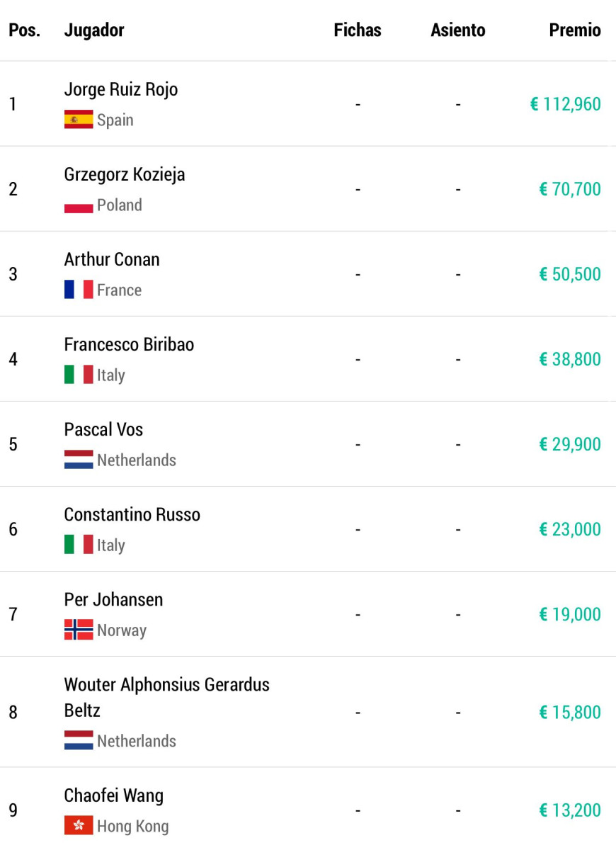This screenshot has width=616, height=850.
Task: Open player Chaofei Wang
Action: click(x=114, y=795)
